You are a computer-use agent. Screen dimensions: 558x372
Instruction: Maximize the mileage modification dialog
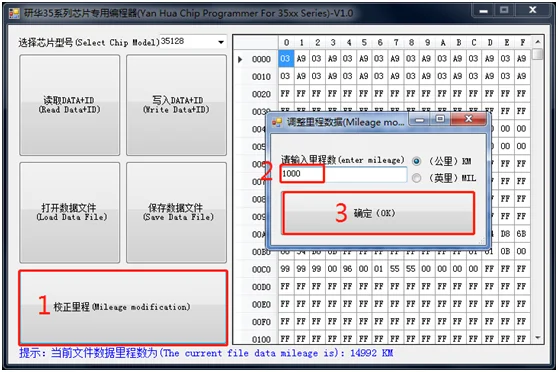click(440, 119)
